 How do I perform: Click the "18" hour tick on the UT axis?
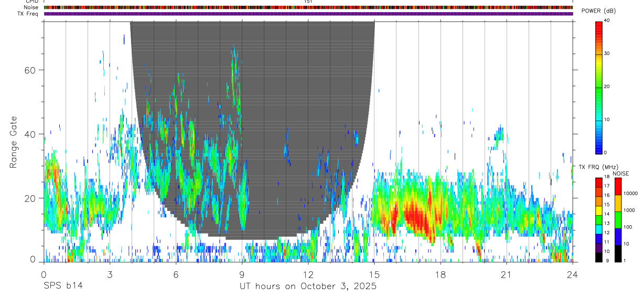click(x=440, y=274)
